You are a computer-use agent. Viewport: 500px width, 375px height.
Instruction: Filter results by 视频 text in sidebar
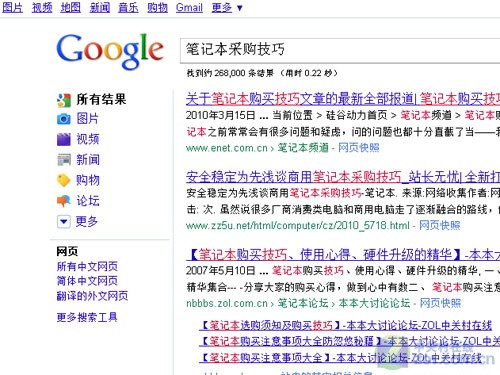click(88, 139)
